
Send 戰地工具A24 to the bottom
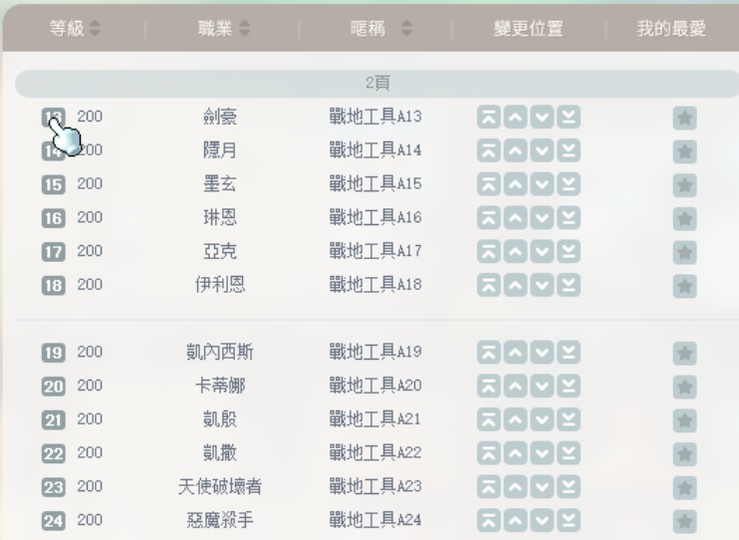point(568,521)
